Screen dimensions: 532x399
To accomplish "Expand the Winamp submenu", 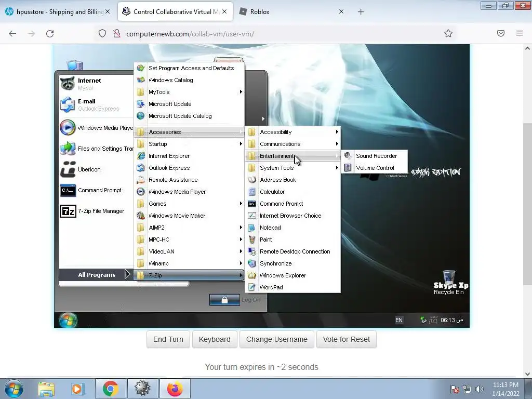I will click(x=189, y=263).
